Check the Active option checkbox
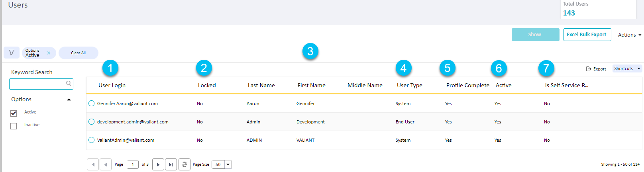This screenshot has width=644, height=172. pyautogui.click(x=14, y=113)
